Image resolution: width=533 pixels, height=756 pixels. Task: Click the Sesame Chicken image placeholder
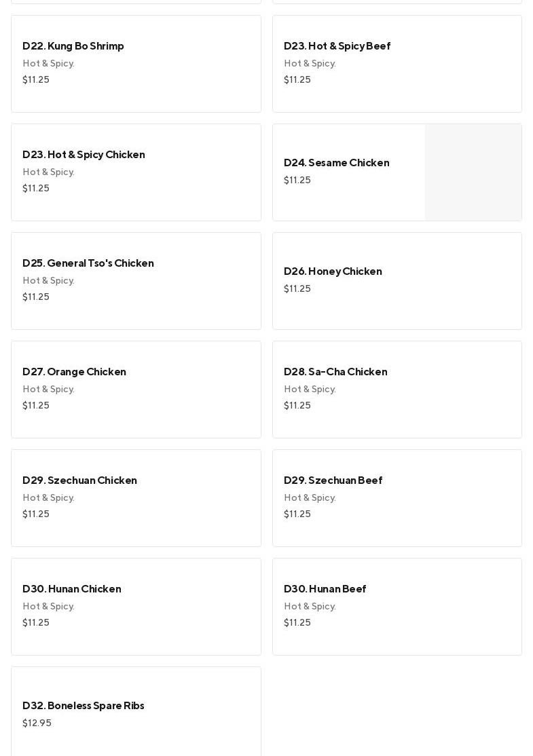tap(473, 172)
